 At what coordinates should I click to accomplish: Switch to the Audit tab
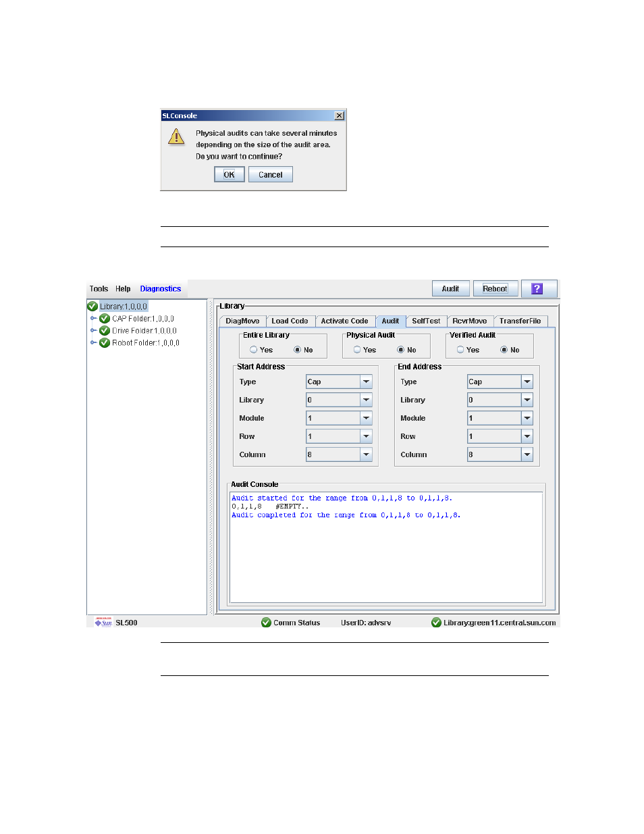tap(390, 321)
